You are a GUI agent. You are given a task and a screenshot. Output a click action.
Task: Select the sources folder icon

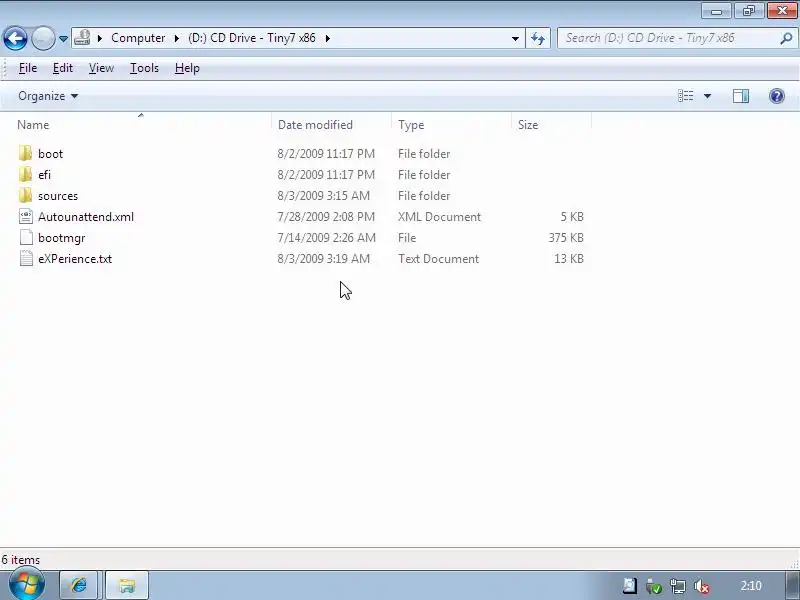point(26,195)
